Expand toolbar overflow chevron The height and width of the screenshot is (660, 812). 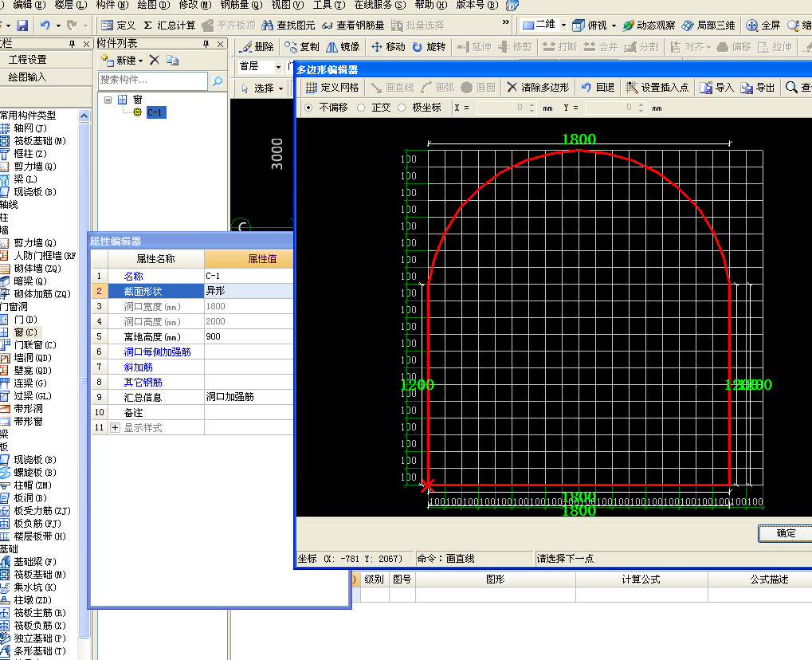[x=506, y=22]
